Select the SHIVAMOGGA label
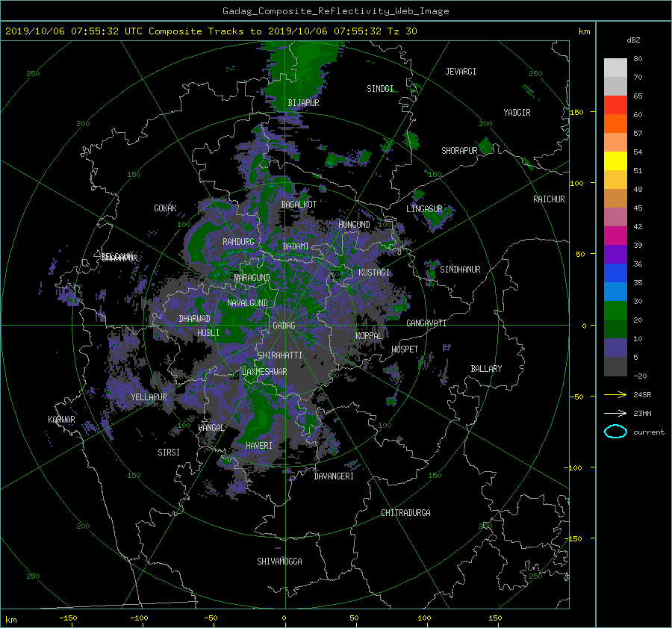Screen dimensions: 672x628 (x=279, y=562)
